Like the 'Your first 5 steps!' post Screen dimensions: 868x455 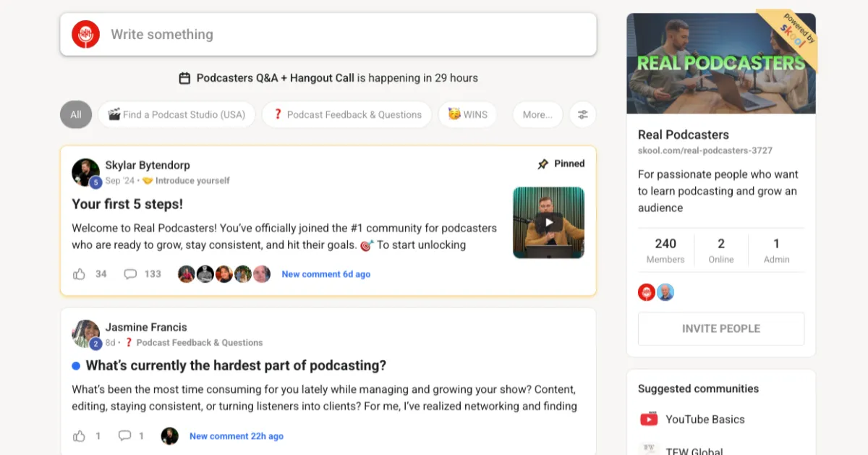(x=80, y=274)
